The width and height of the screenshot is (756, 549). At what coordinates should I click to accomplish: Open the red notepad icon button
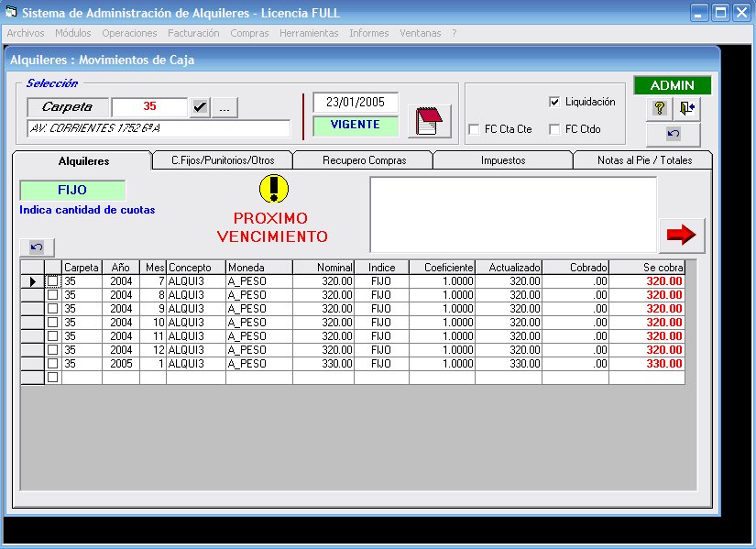(x=429, y=121)
